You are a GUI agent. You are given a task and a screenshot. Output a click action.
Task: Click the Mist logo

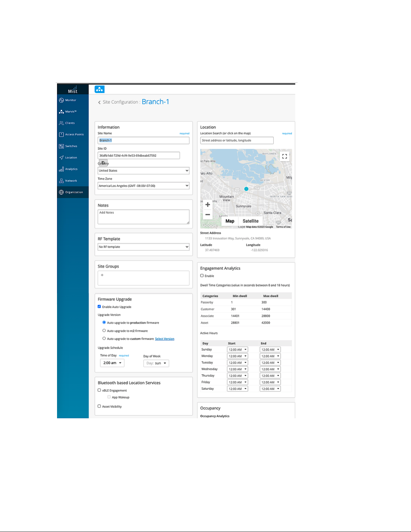[x=73, y=89]
